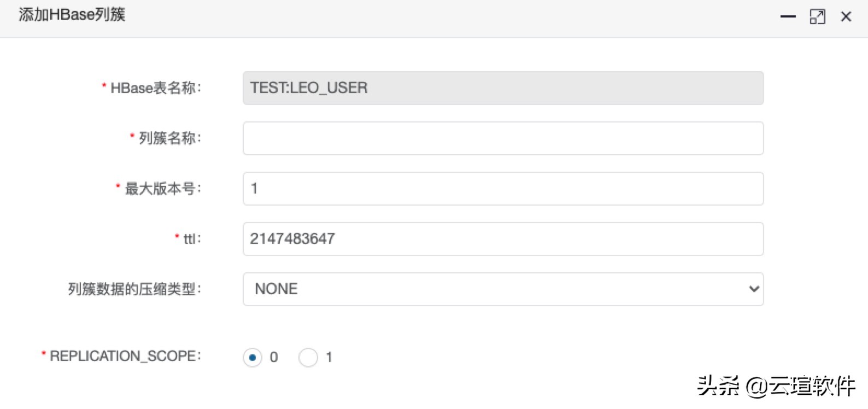Click the REPLICATION_SCOPE label text
This screenshot has height=409, width=868.
(x=123, y=355)
